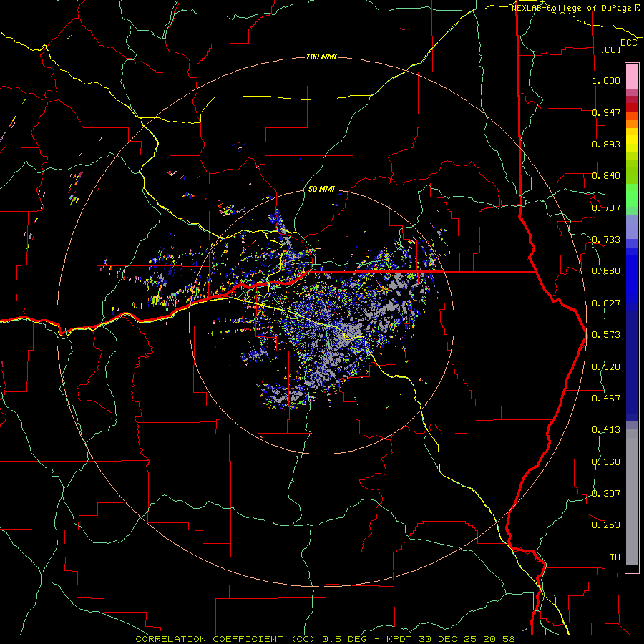Click the NEXLAB-College of DuPage watermark text
Viewport: 644px width, 644px height.
[575, 8]
